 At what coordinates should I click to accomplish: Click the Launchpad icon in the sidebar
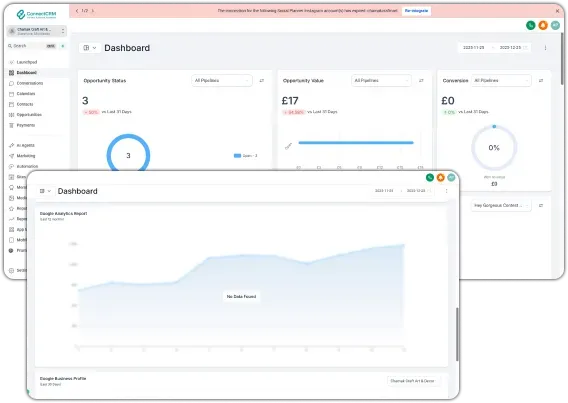pyautogui.click(x=11, y=62)
